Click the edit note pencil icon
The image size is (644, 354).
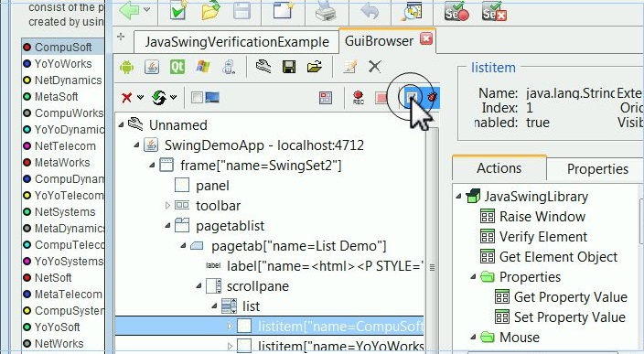(349, 67)
